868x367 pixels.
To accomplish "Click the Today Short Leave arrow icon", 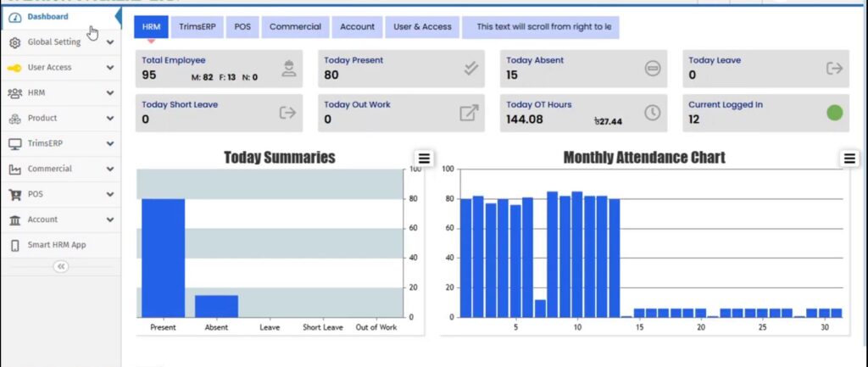I will (x=287, y=113).
